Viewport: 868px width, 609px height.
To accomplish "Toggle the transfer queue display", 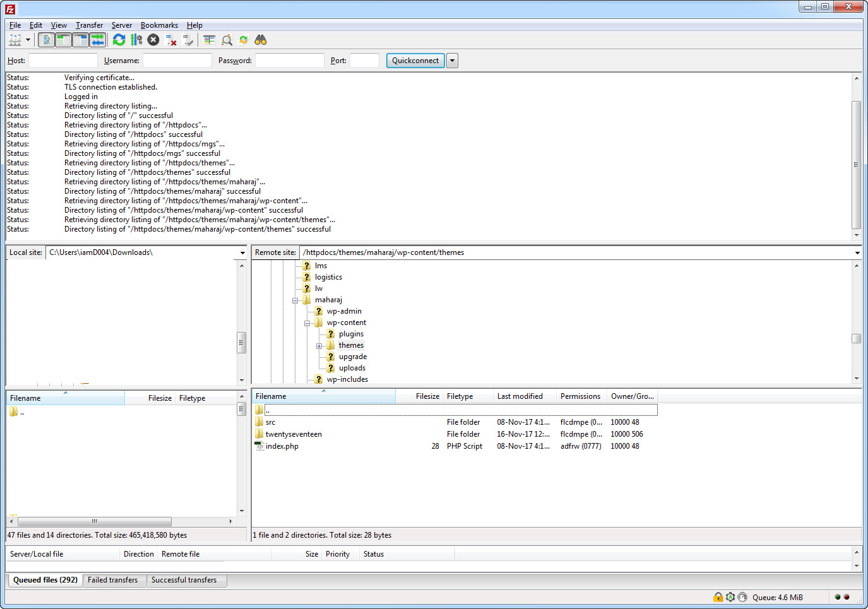I will tap(97, 40).
